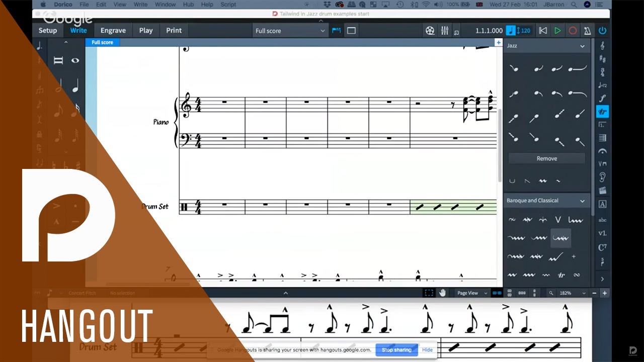Switch to Play mode

coord(146,31)
